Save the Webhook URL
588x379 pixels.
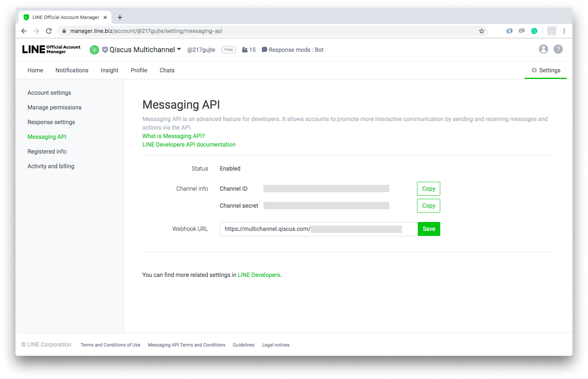[x=429, y=229]
